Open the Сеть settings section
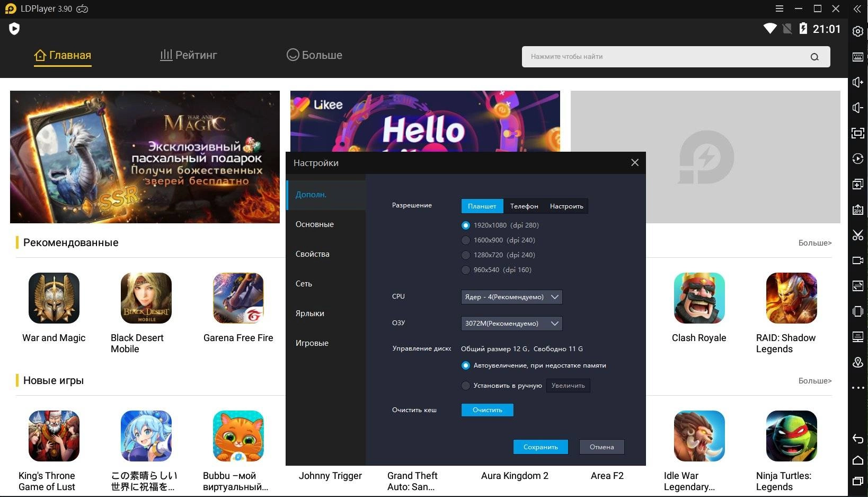Screen dimensions: 868x497 (x=326, y=284)
